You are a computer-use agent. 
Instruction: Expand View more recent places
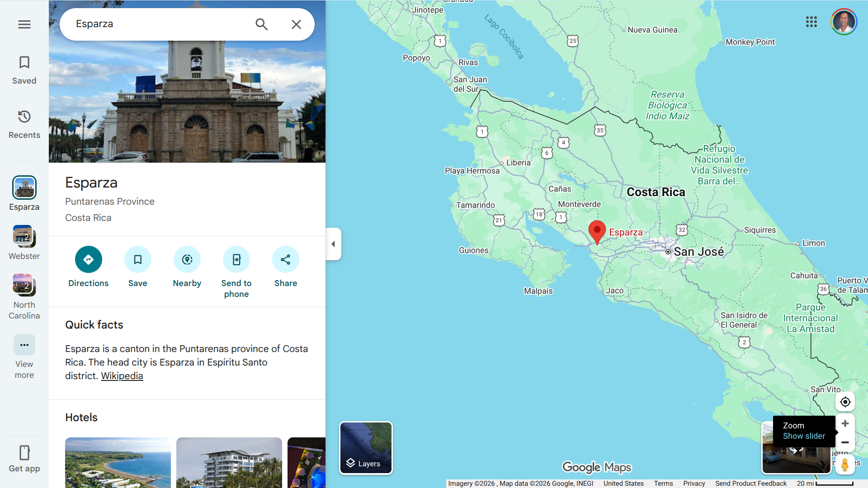coord(24,345)
